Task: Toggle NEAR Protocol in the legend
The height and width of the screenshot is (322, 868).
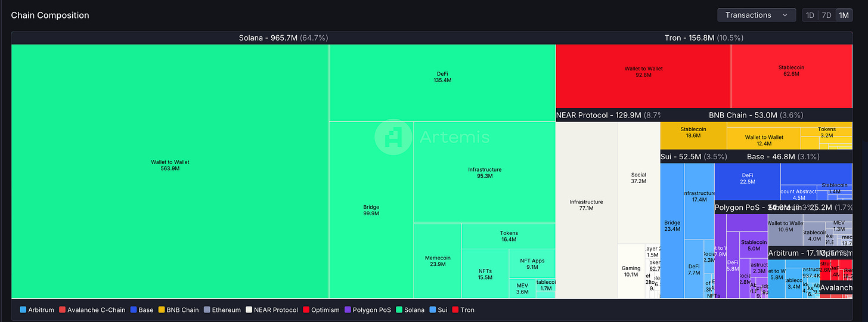Action: point(272,310)
